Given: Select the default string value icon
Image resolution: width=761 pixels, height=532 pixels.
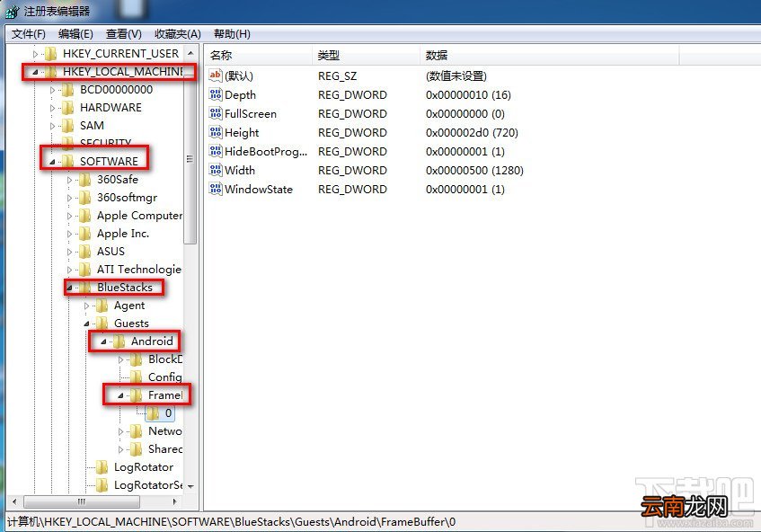Looking at the screenshot, I should (216, 75).
